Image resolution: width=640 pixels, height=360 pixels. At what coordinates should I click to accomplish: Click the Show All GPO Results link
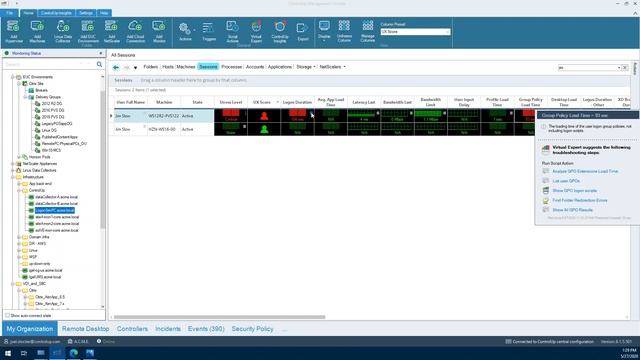(x=572, y=210)
